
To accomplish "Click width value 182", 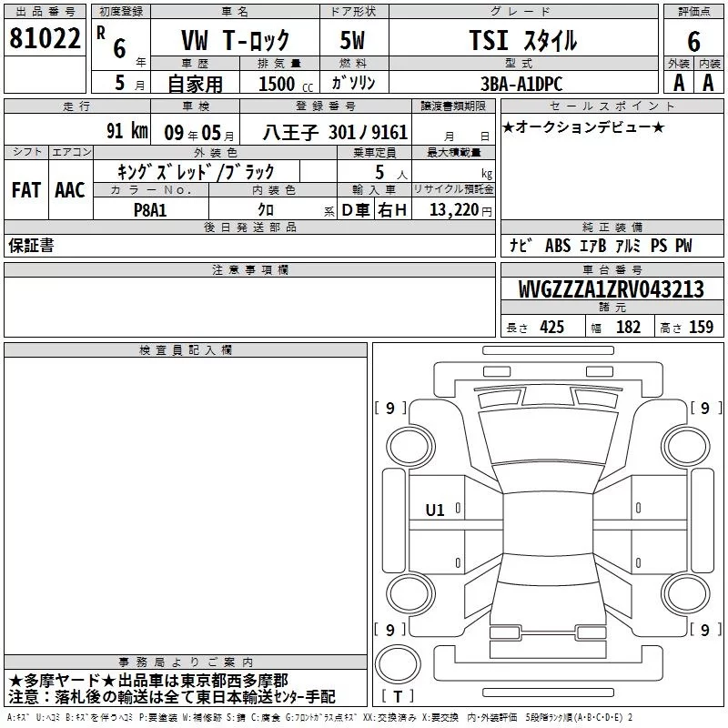I will coord(628,328).
